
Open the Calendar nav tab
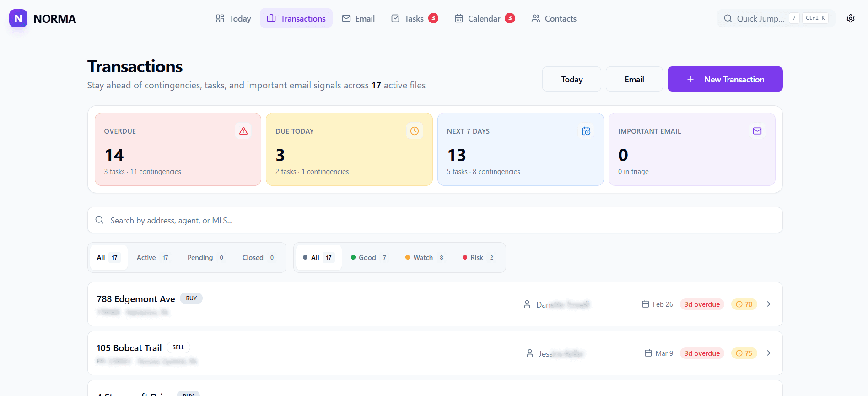click(484, 18)
